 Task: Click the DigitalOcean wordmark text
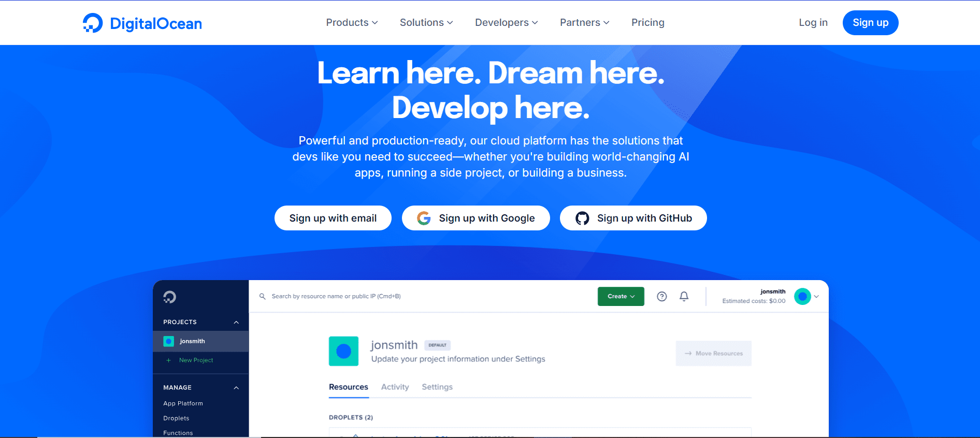point(156,24)
